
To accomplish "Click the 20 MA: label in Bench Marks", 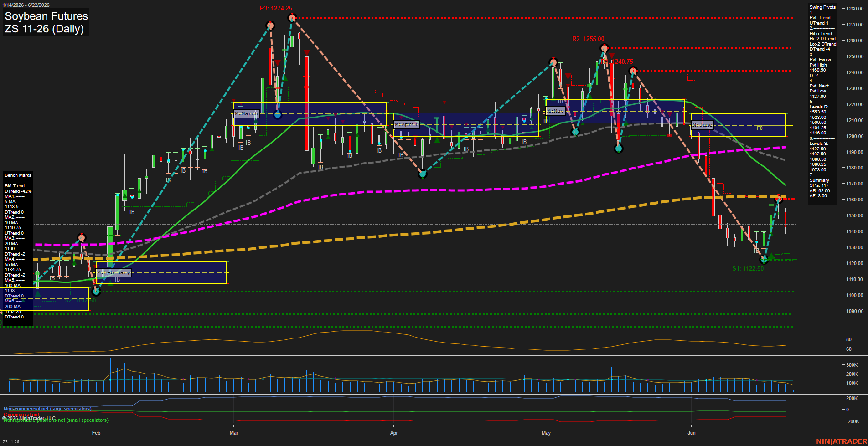I will tap(12, 244).
